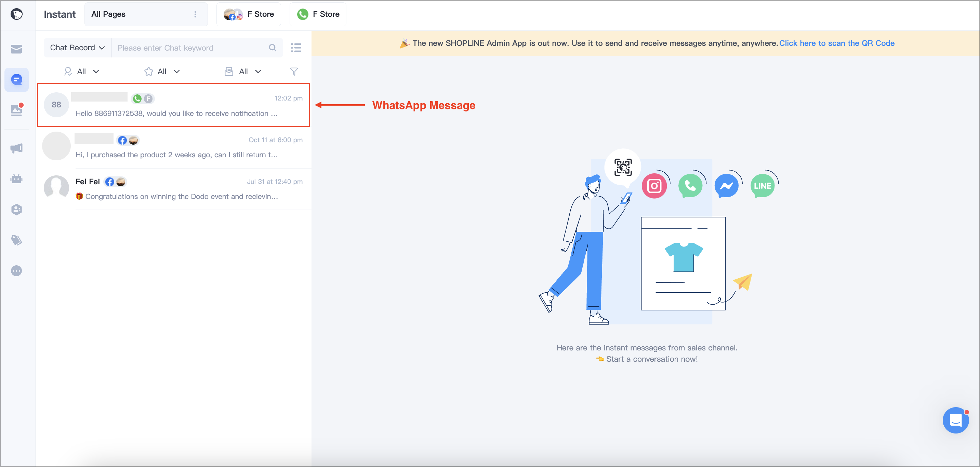980x467 pixels.
Task: Open the support chat floating button
Action: [x=956, y=420]
